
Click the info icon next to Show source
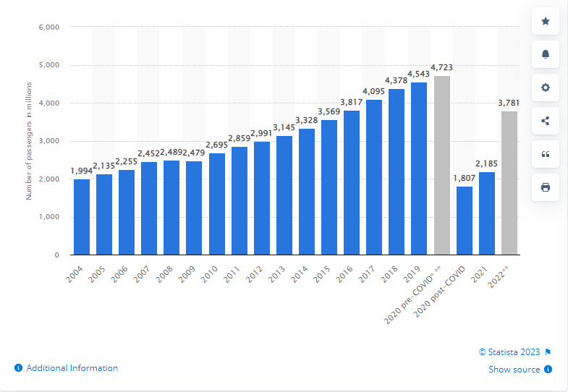click(548, 369)
